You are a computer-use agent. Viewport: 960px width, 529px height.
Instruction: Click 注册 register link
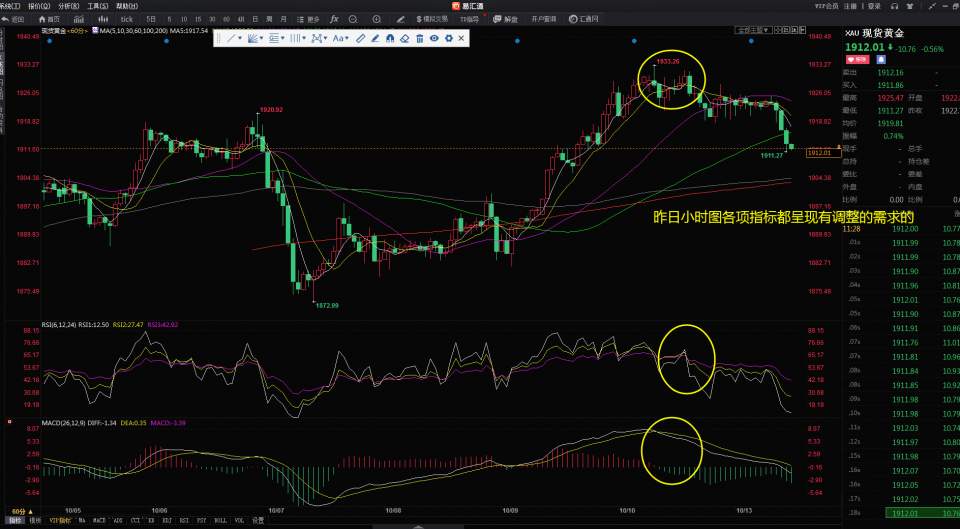point(850,6)
